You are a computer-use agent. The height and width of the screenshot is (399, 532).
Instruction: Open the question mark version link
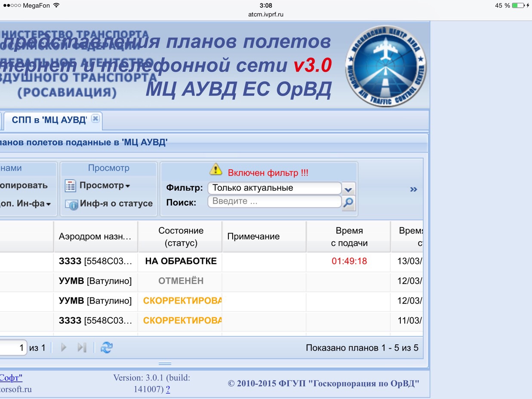click(168, 390)
